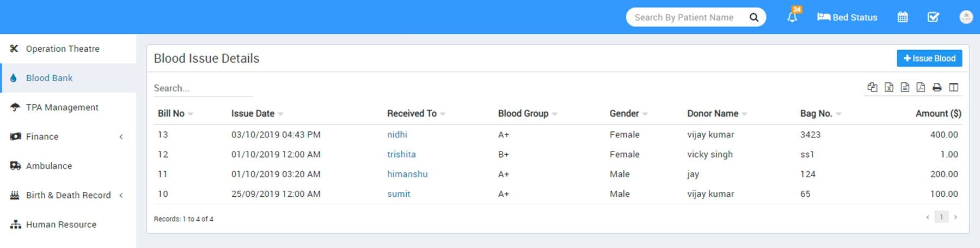Image resolution: width=980 pixels, height=248 pixels.
Task: Open the user profile avatar
Action: [x=966, y=17]
